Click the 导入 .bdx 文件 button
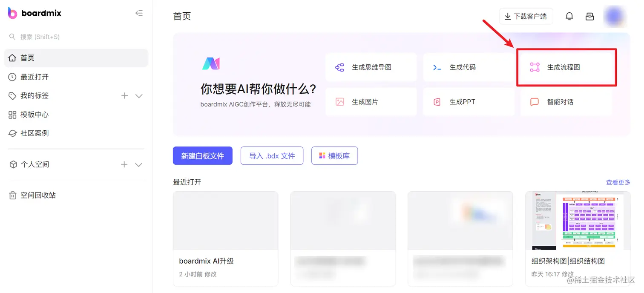 click(272, 156)
